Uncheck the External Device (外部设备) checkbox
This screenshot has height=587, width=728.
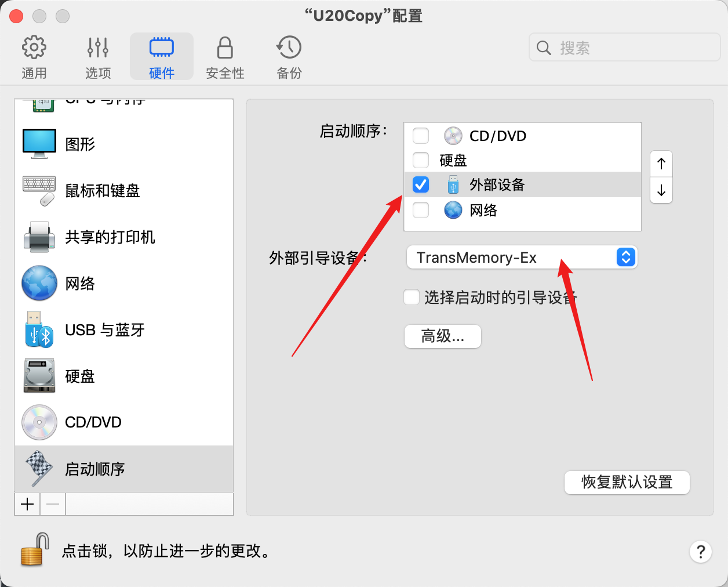pos(421,184)
